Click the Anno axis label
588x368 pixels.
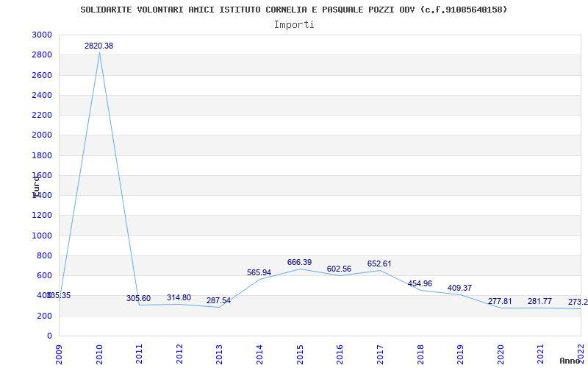point(570,361)
